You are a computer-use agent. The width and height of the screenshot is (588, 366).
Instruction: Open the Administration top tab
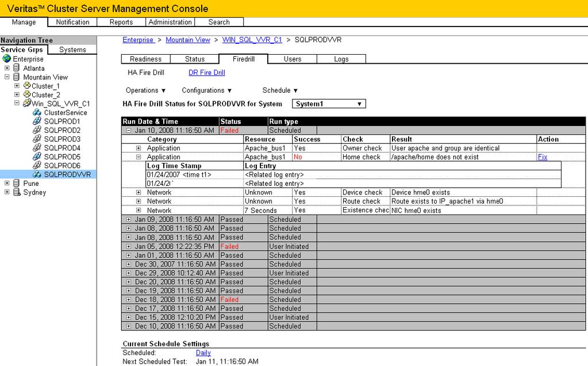pos(170,22)
